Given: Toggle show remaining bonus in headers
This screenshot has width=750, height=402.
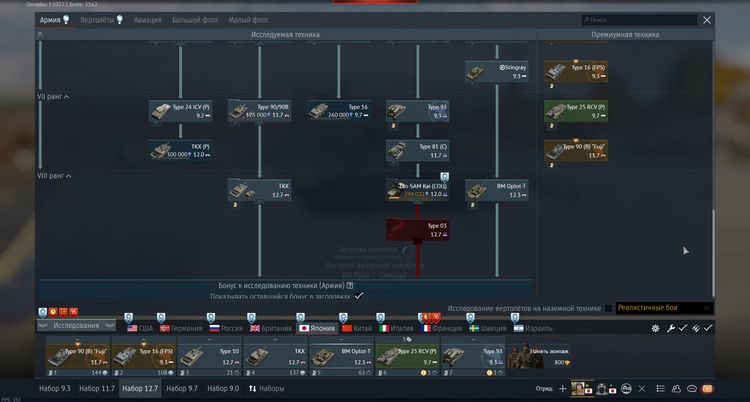Looking at the screenshot, I should tap(359, 296).
